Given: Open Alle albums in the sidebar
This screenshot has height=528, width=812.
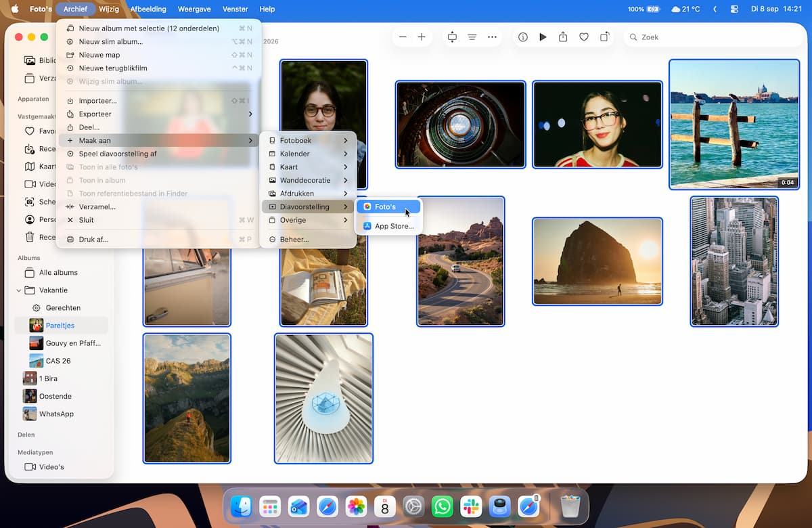Looking at the screenshot, I should 61,273.
